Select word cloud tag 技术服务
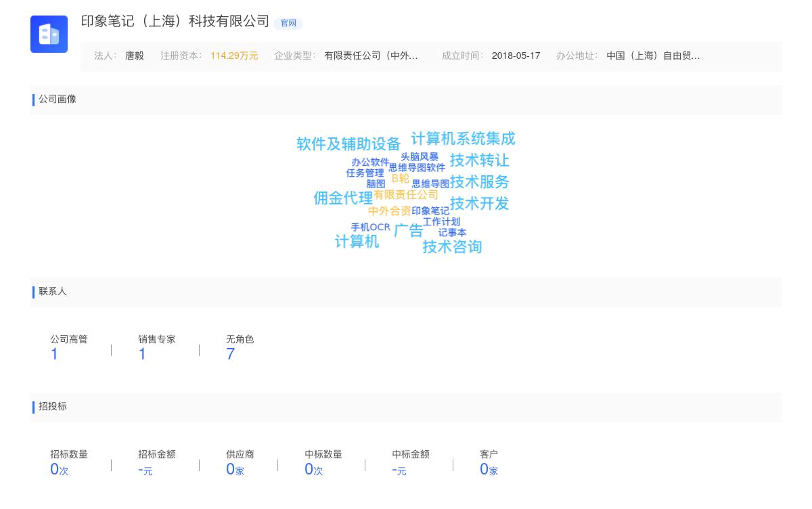812x509 pixels. pos(480,182)
